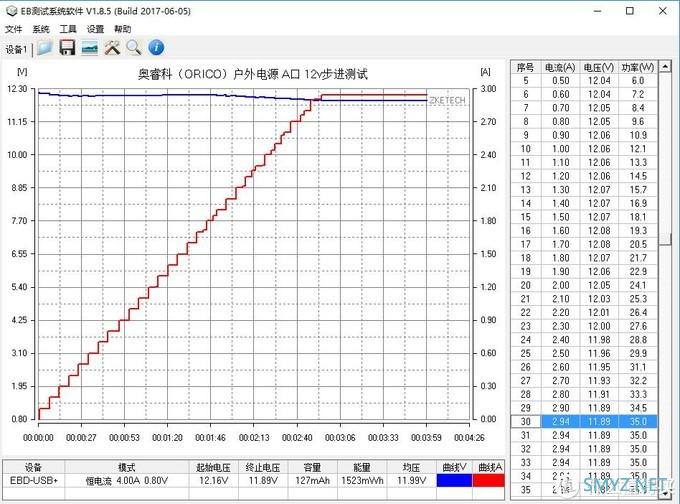Viewport: 680px width, 504px height.
Task: Click the 曲线V column header
Action: [x=454, y=467]
